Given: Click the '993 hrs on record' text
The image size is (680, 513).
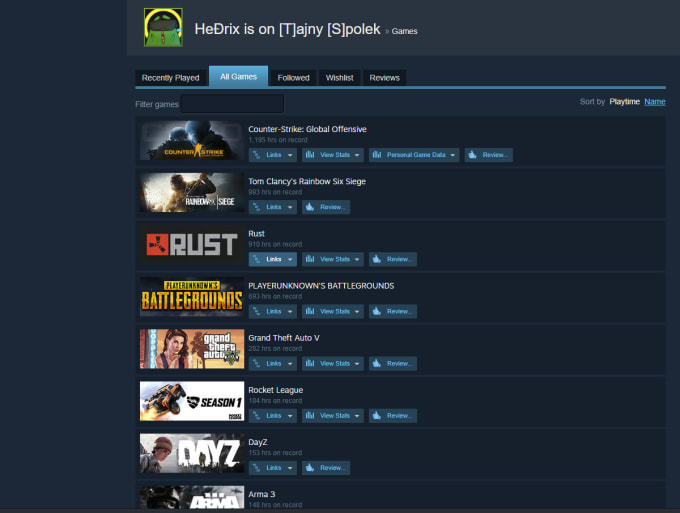Looking at the screenshot, I should point(275,192).
